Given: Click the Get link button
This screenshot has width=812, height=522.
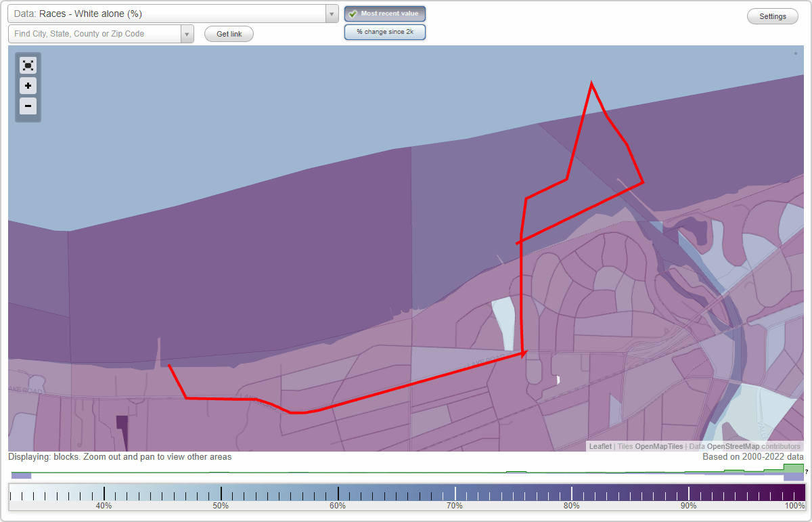Looking at the screenshot, I should click(x=229, y=34).
